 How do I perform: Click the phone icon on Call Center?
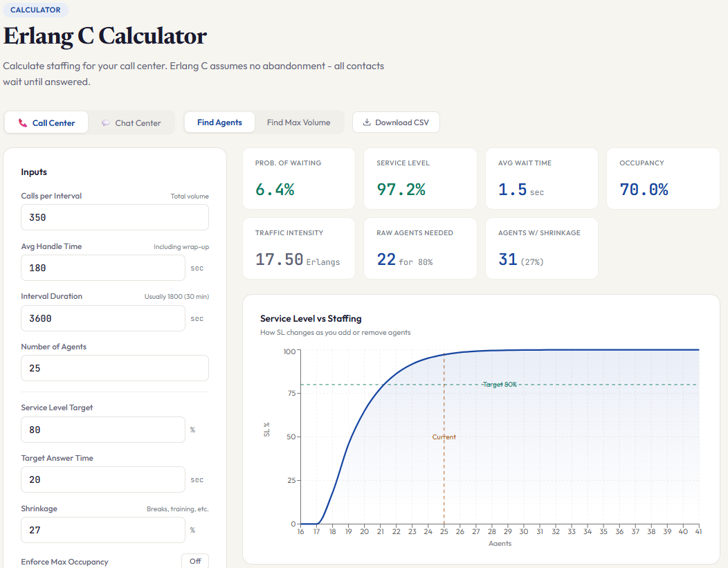pos(24,122)
